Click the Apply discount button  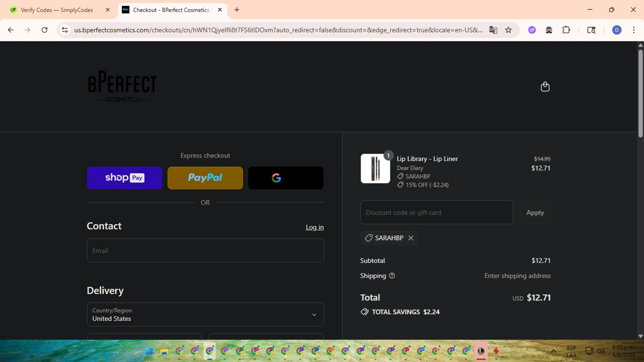pos(535,213)
